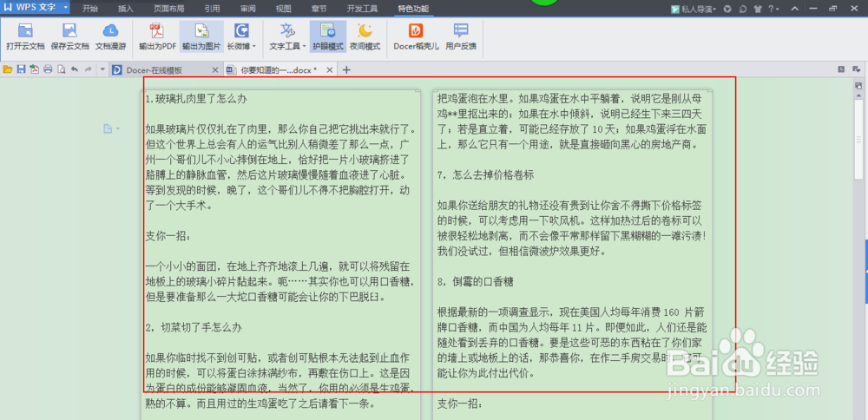The image size is (868, 420).
Task: Open cloud document via 打开云文档
Action: click(x=25, y=36)
